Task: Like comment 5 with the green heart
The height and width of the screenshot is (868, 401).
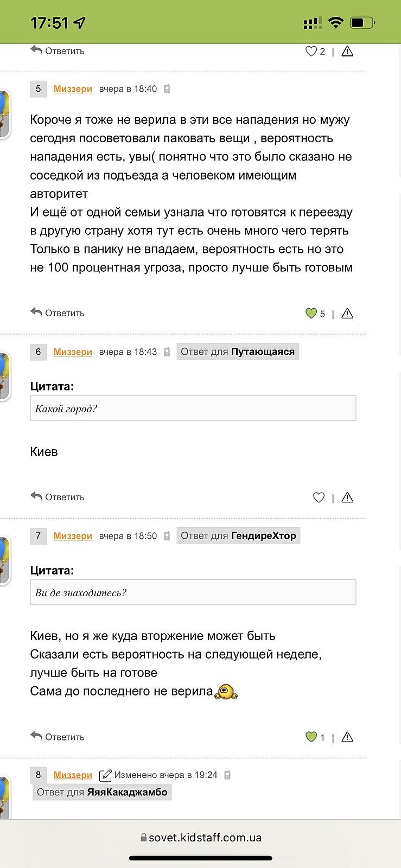Action: tap(311, 314)
